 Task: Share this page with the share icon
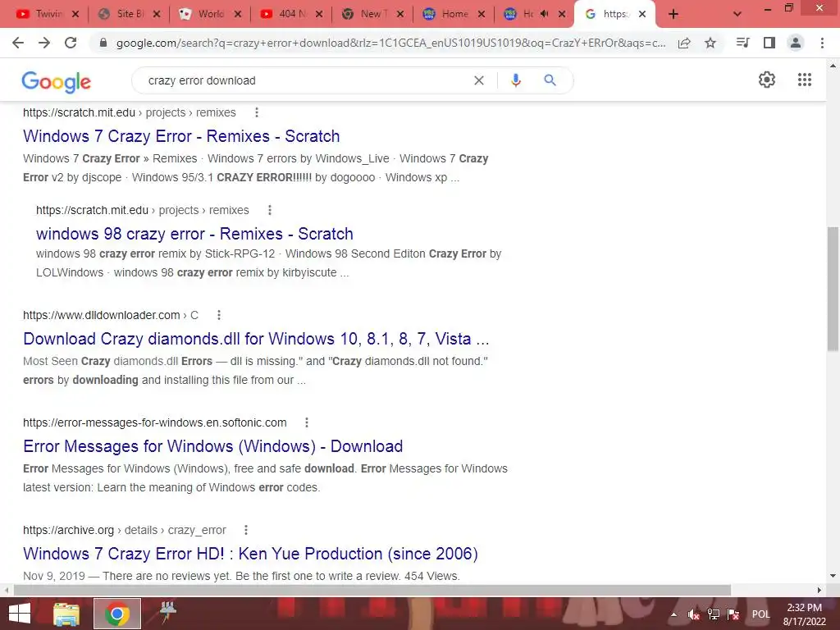[x=684, y=43]
